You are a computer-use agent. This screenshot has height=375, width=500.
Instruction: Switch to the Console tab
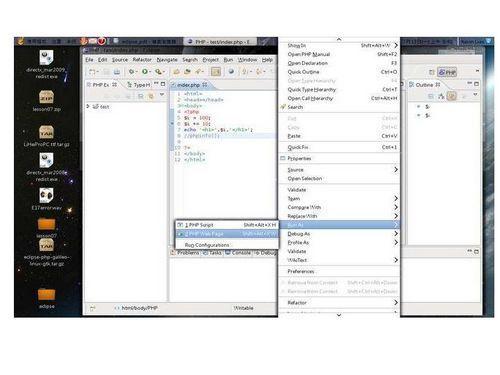[x=238, y=253]
